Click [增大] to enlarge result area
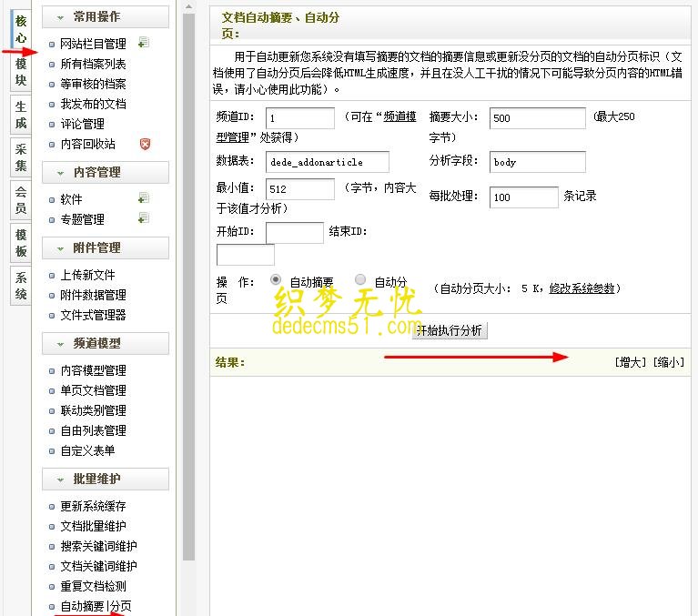 [630, 362]
